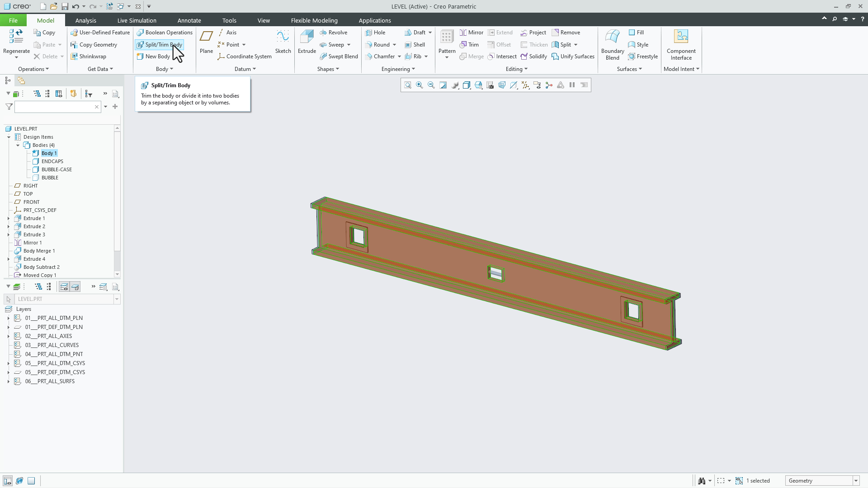Viewport: 868px width, 488px height.
Task: Toggle spin center visibility
Action: pyautogui.click(x=549, y=84)
